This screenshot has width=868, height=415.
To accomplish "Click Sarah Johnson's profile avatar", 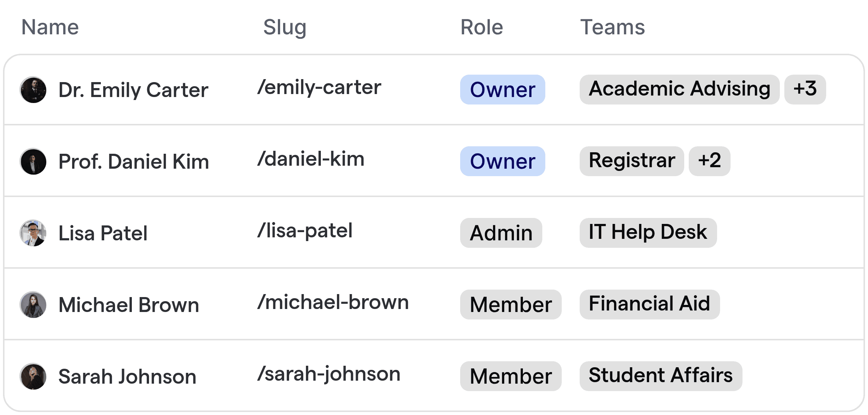I will [33, 376].
